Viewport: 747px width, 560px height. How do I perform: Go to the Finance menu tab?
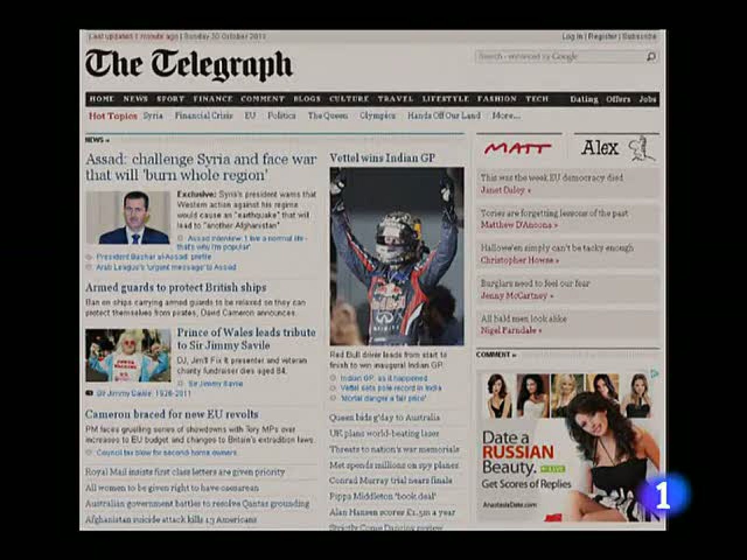click(213, 99)
